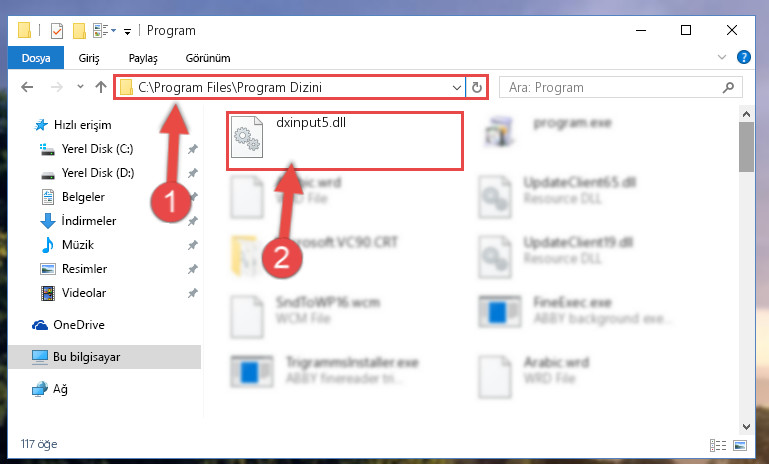This screenshot has width=769, height=464.
Task: Click the New folder quick access icon
Action: [79, 31]
